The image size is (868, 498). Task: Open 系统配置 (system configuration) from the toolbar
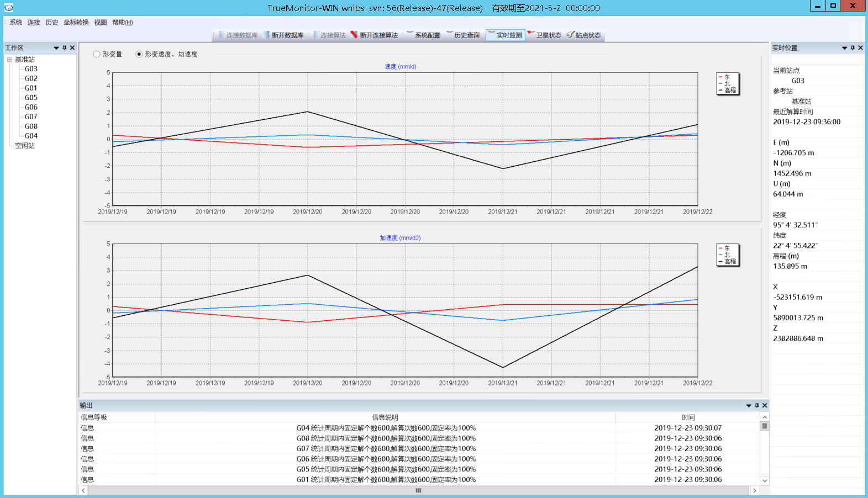coord(423,35)
